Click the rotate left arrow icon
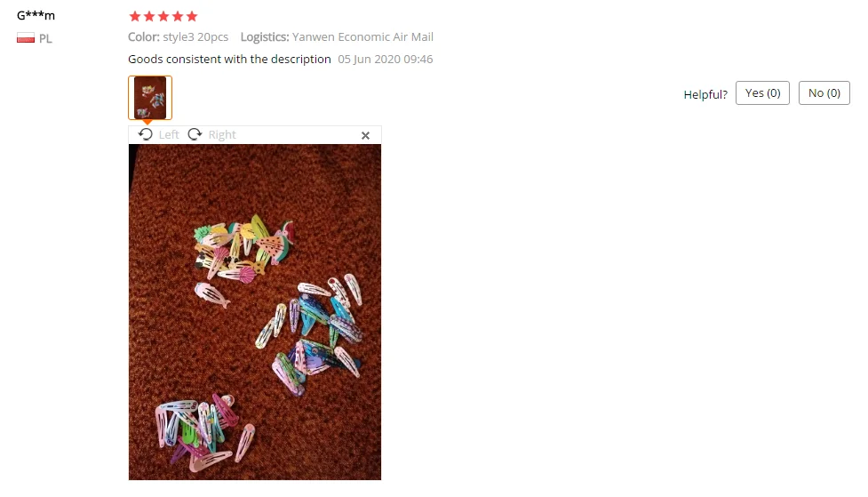The width and height of the screenshot is (868, 497). (146, 134)
